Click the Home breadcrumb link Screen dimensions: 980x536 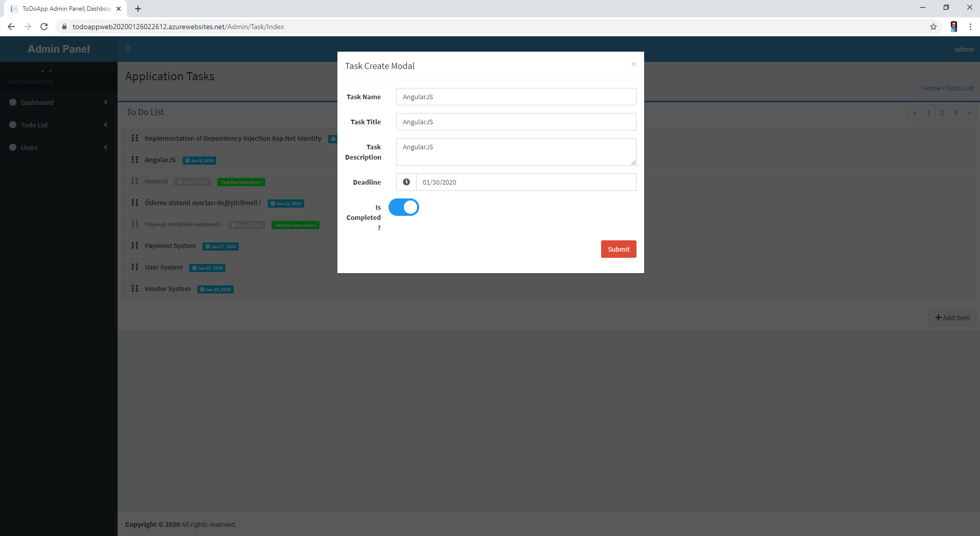coord(930,88)
